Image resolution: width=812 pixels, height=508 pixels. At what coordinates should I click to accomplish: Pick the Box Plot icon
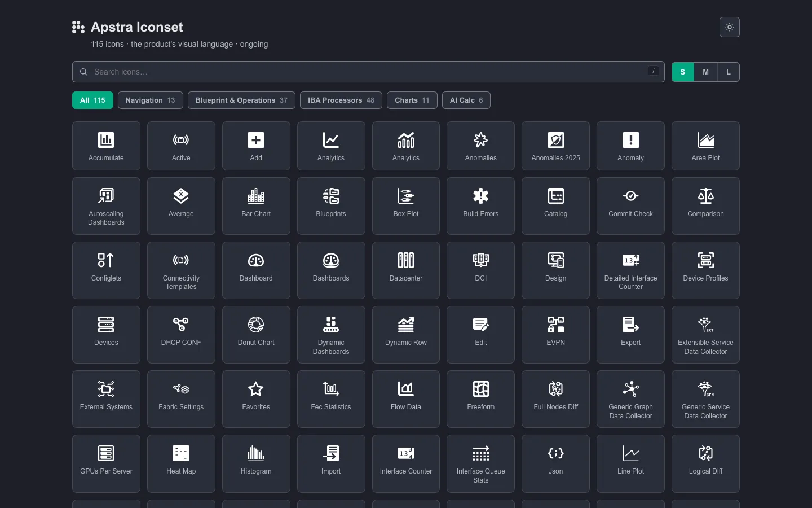pyautogui.click(x=406, y=206)
